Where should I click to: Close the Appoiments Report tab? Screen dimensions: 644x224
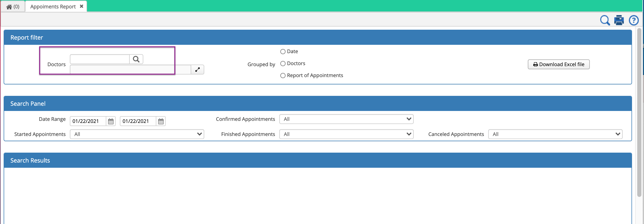coord(82,6)
